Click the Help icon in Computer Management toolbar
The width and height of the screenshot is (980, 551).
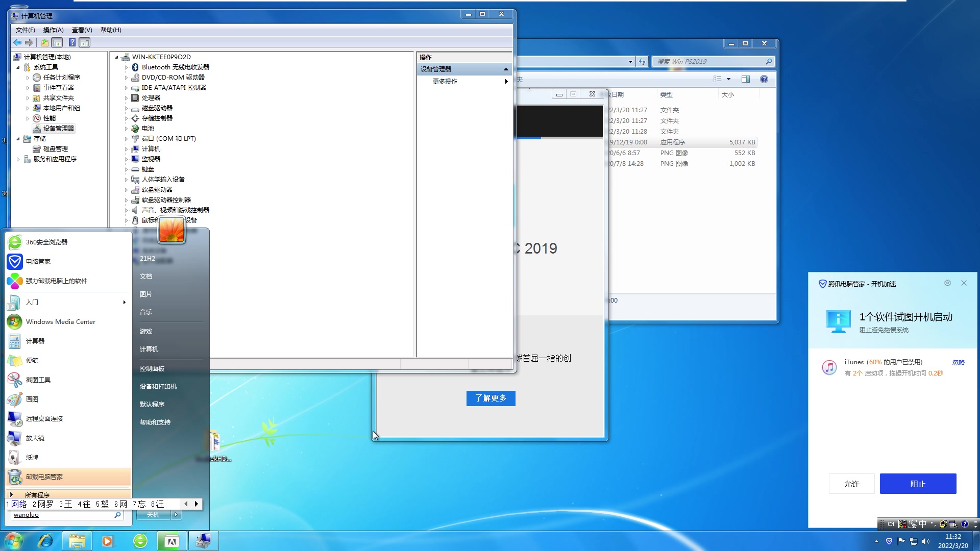pos(72,43)
